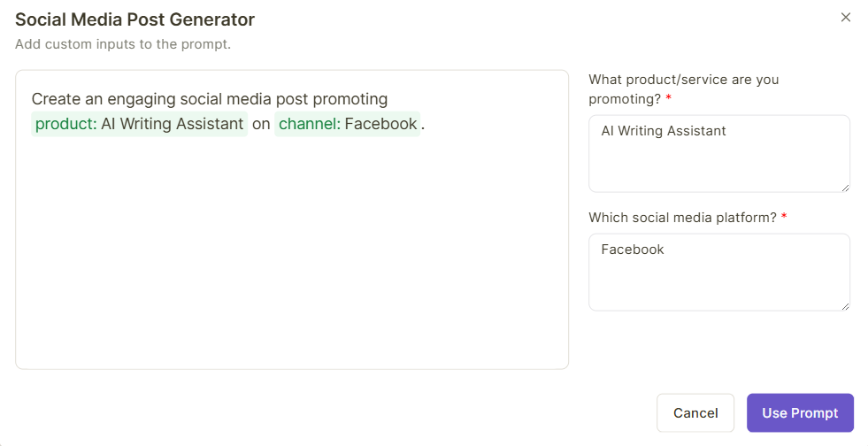Click the 'product:' prefix in the first tag
This screenshot has height=446, width=868.
pyautogui.click(x=65, y=124)
